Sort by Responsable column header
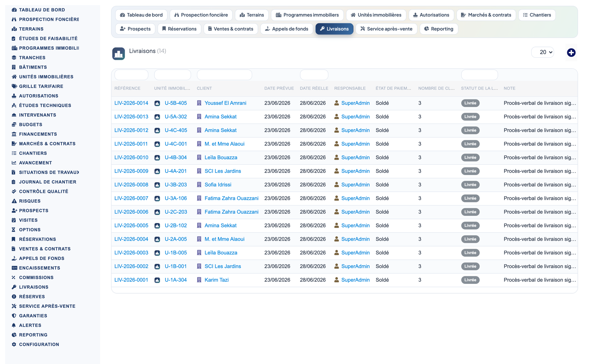589x364 pixels. [x=350, y=88]
